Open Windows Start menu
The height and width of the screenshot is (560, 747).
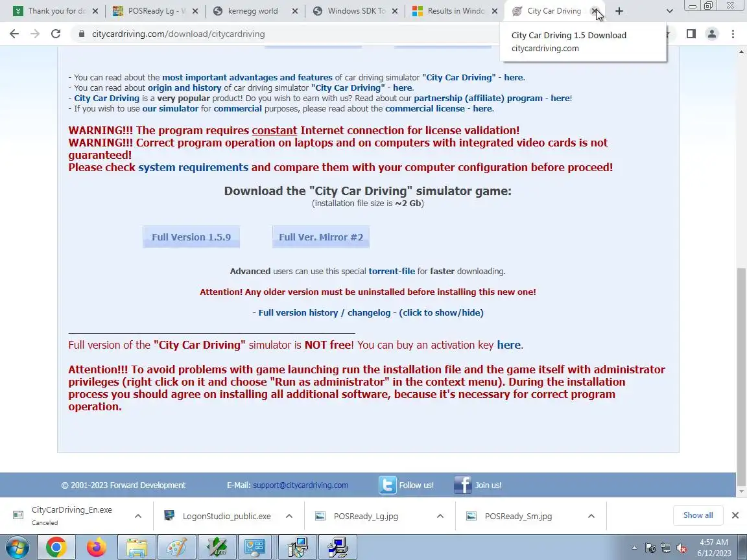click(17, 548)
